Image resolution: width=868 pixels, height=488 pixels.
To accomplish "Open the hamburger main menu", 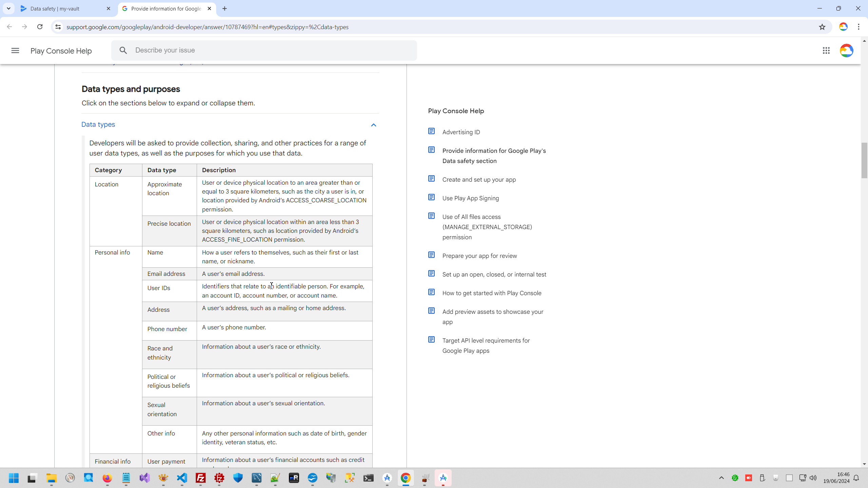I will point(15,50).
